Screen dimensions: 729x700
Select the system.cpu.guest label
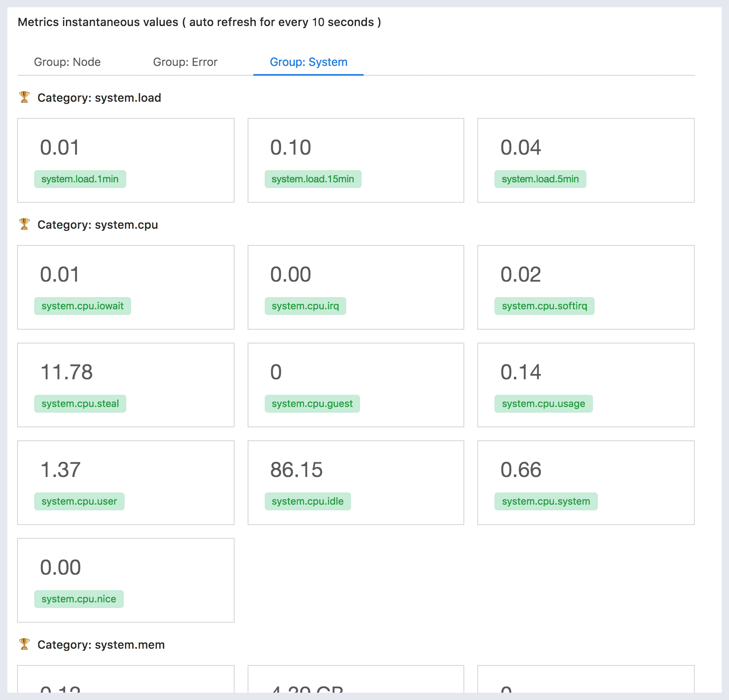click(x=312, y=404)
